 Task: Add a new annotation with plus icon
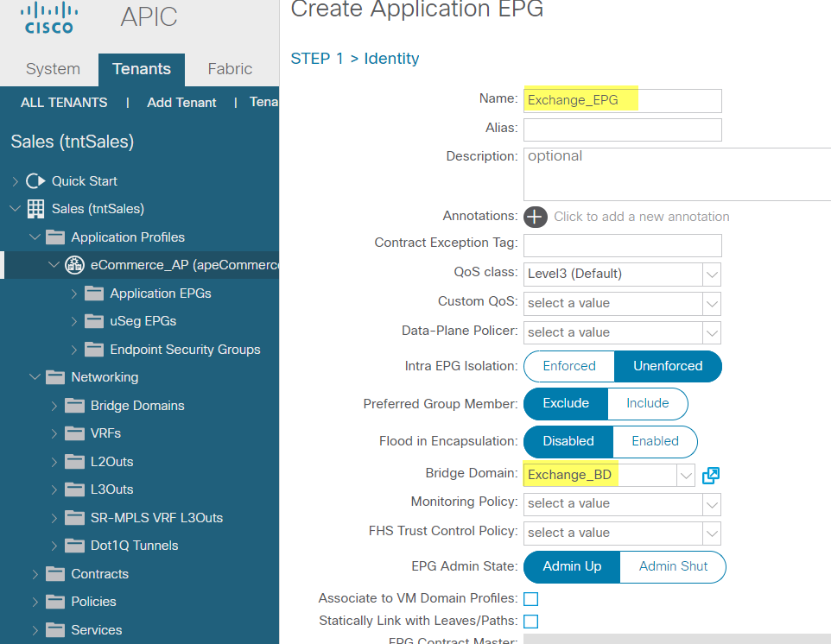[x=536, y=218]
